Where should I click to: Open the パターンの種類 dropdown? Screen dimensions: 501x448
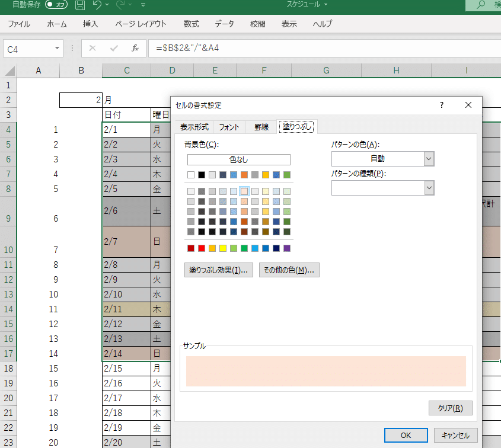[429, 188]
